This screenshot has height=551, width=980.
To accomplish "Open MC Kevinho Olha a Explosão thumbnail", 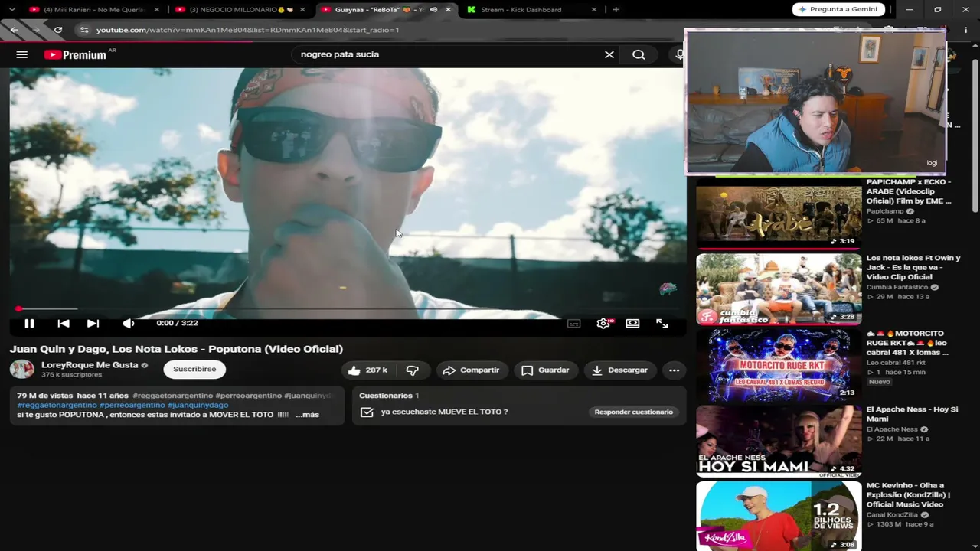I will point(779,517).
